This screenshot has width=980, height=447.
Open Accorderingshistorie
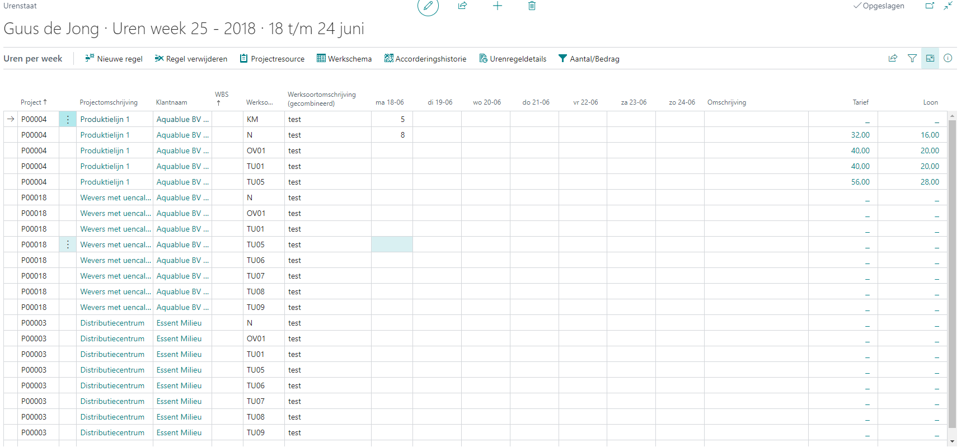[x=425, y=59]
